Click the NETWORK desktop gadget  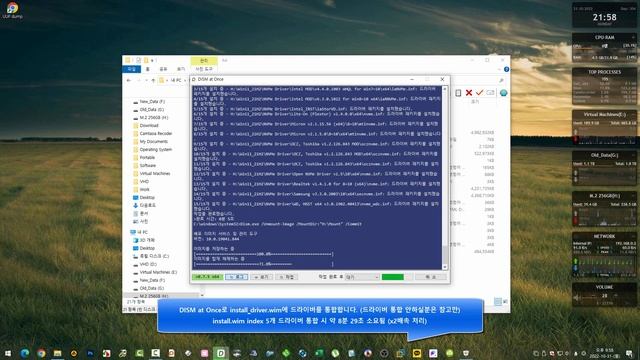[604, 256]
